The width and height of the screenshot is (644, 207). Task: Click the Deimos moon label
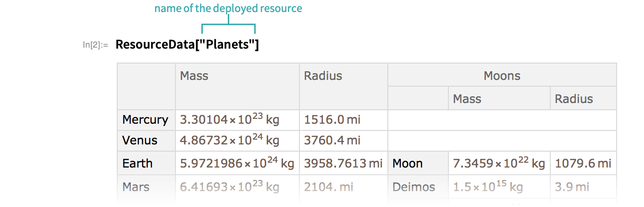click(414, 187)
